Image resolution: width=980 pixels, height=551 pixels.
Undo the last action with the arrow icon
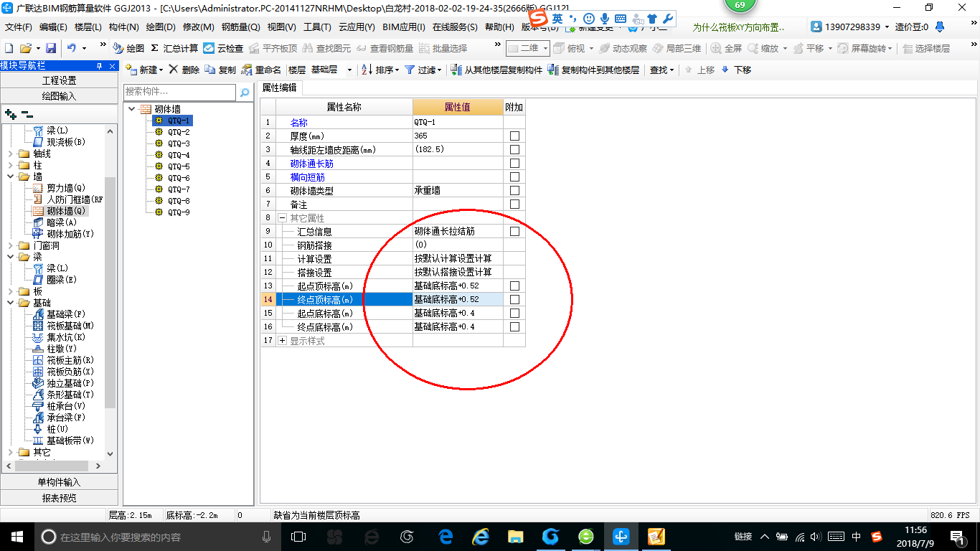pyautogui.click(x=72, y=48)
